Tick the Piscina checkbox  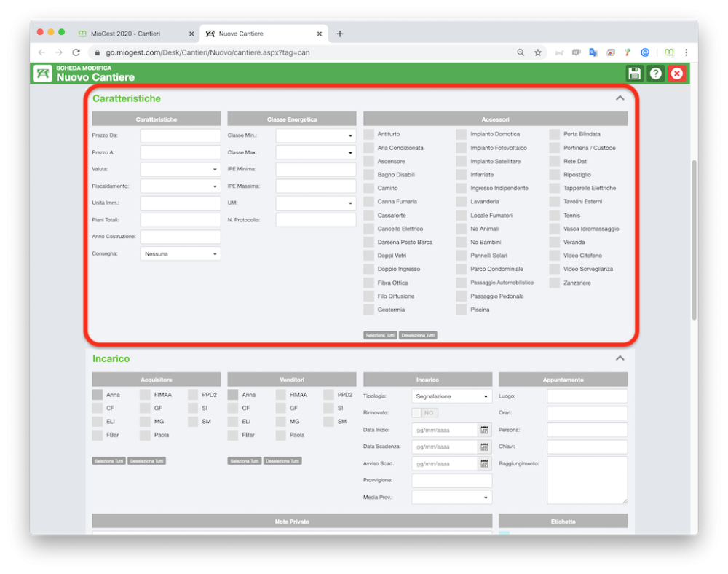click(x=462, y=310)
